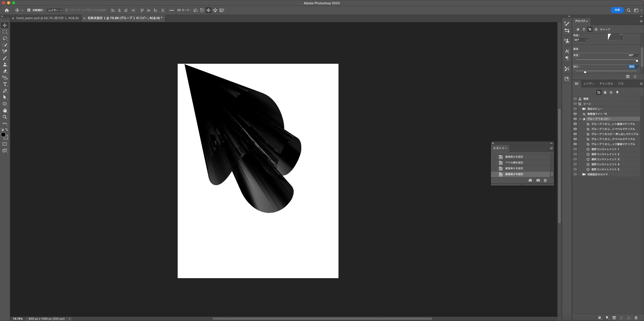The width and height of the screenshot is (644, 321).
Task: Open the レイヤー auto-select dropdown
Action: click(55, 10)
